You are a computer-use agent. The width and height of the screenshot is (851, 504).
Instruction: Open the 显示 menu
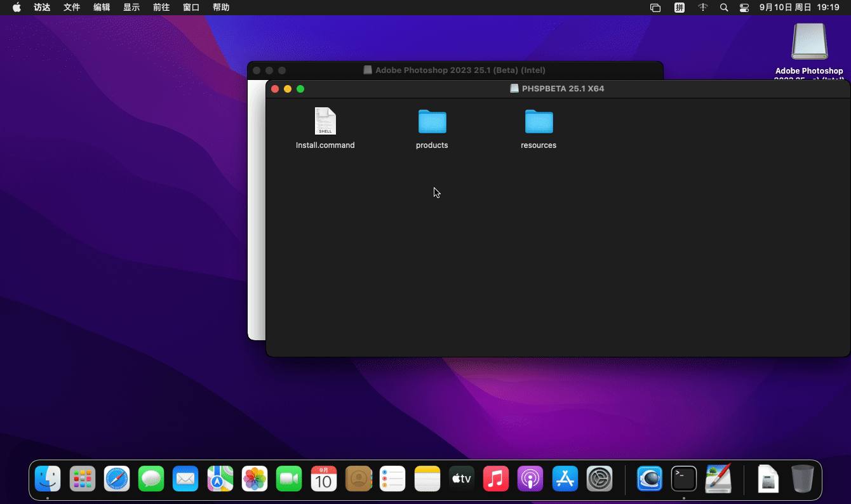coord(131,8)
